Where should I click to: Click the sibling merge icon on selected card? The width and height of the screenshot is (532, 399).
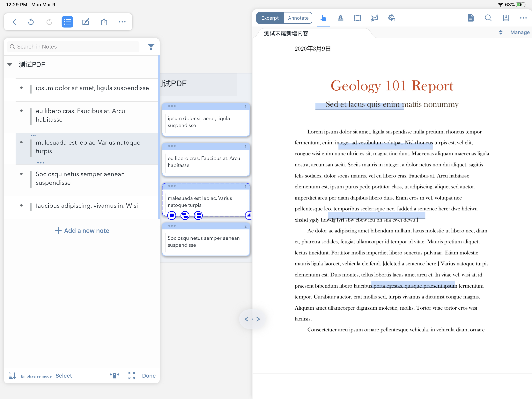pos(198,215)
